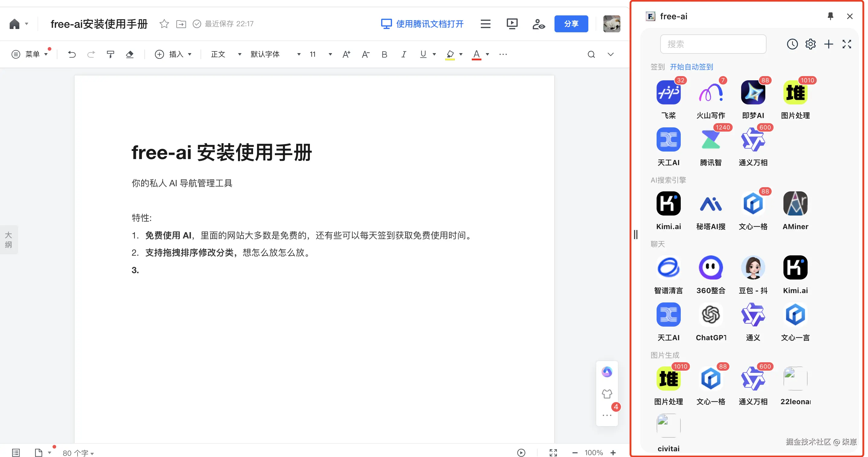This screenshot has height=457, width=868.
Task: Open free-ai settings gear icon
Action: tap(810, 44)
